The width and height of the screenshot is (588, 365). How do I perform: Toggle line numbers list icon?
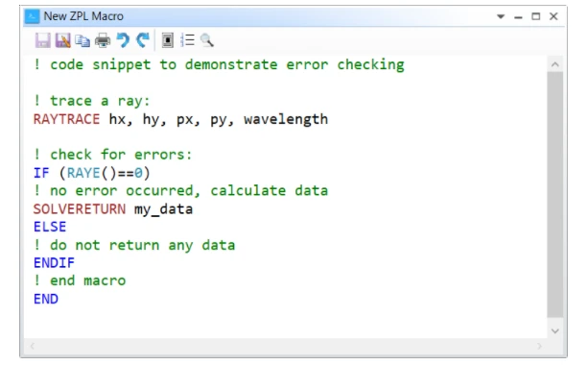tap(187, 40)
